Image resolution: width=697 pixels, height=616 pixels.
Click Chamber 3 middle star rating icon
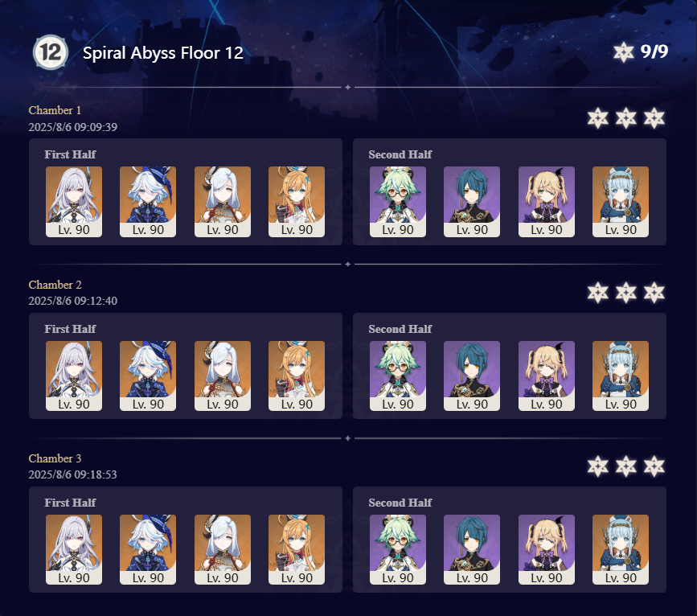pos(626,466)
